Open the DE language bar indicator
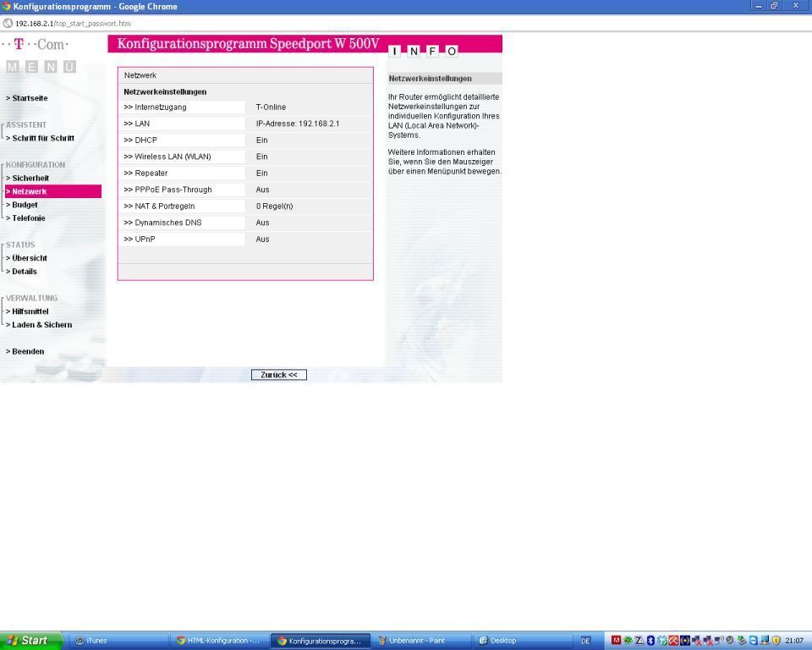 [x=585, y=641]
